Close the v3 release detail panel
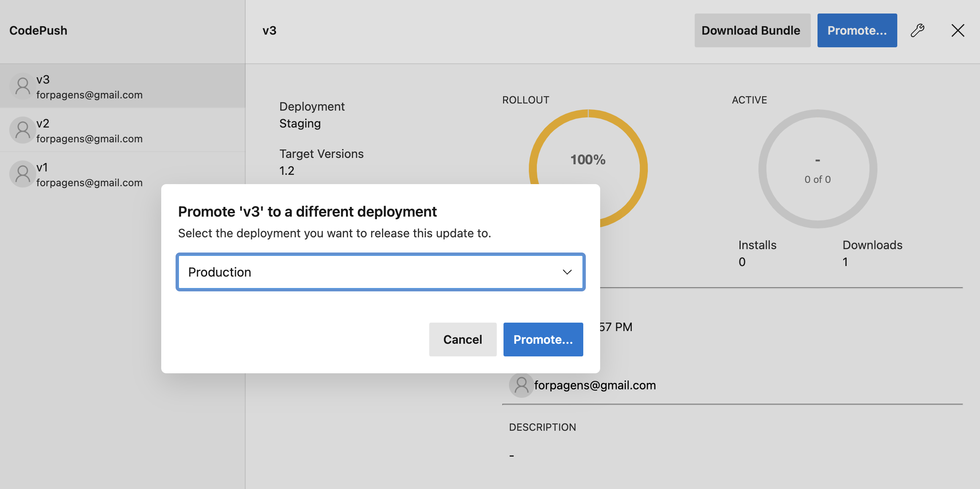Screen dimensions: 980x489 point(958,30)
